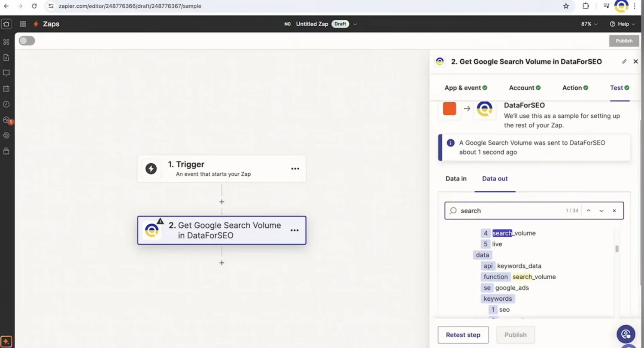Jump to previous search match
This screenshot has height=348, width=644.
(589, 211)
